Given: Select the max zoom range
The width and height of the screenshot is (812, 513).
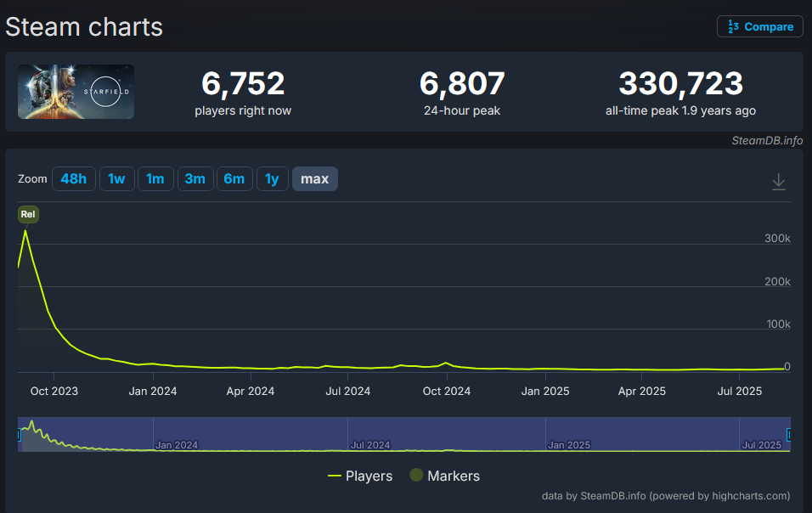Looking at the screenshot, I should (315, 178).
